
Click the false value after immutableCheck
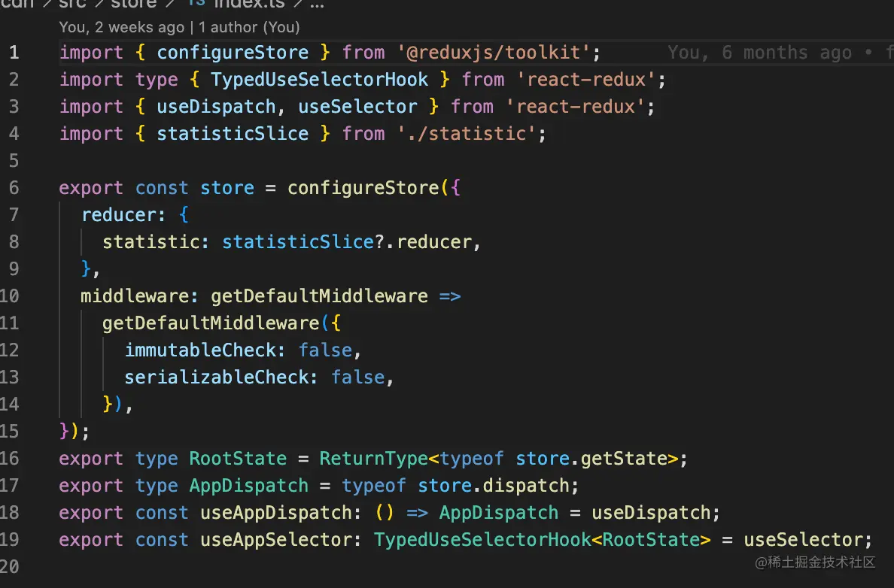(x=325, y=350)
